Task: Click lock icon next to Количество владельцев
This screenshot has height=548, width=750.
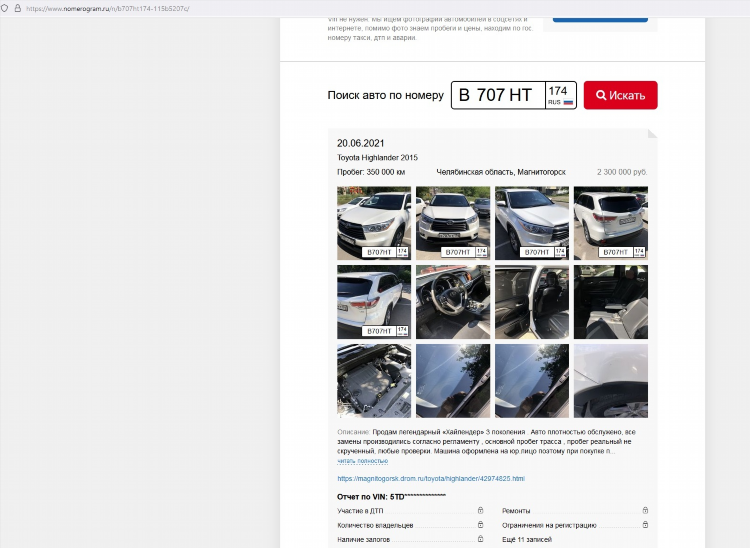Action: click(x=480, y=525)
